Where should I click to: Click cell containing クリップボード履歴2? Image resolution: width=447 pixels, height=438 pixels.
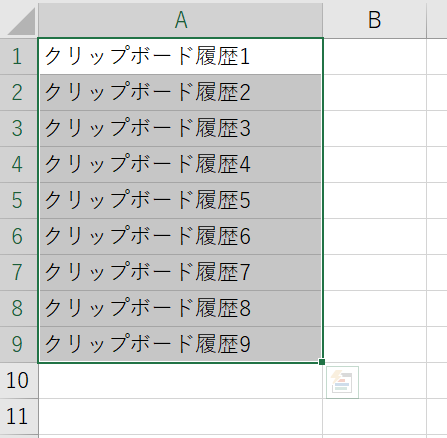(x=181, y=92)
